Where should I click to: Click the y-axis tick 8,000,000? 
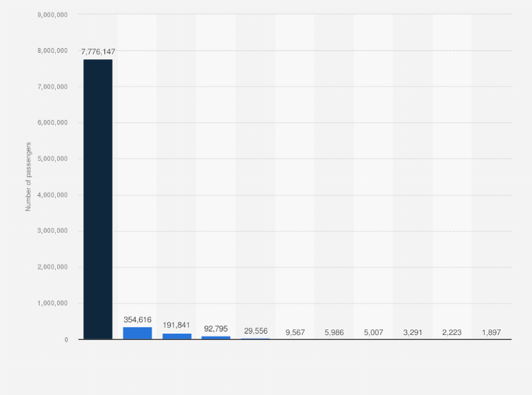[x=53, y=51]
